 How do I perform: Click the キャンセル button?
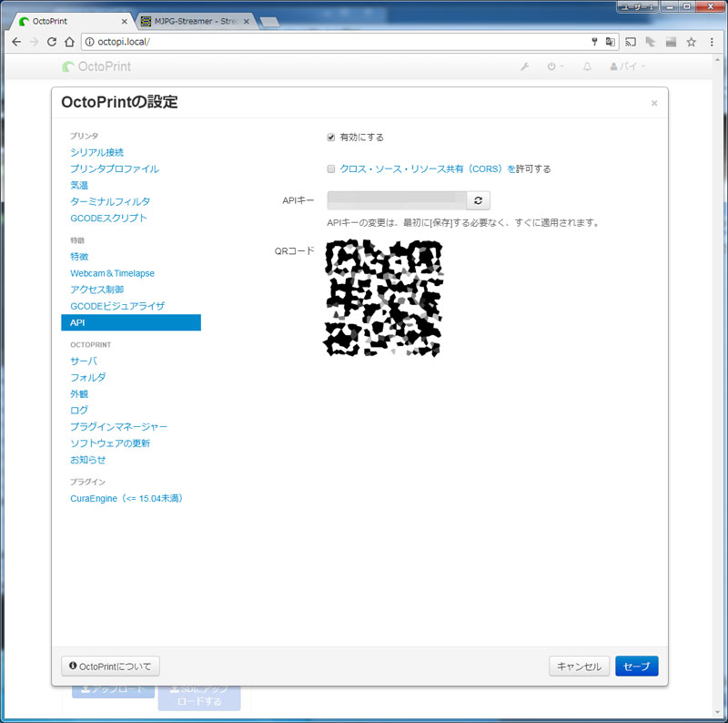tap(580, 667)
